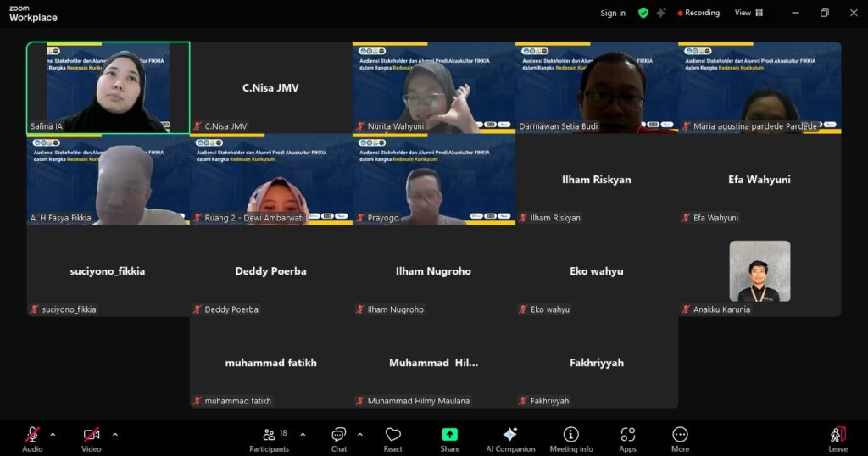Start camera with Video button
Viewport: 868px width, 456px height.
coord(91,438)
